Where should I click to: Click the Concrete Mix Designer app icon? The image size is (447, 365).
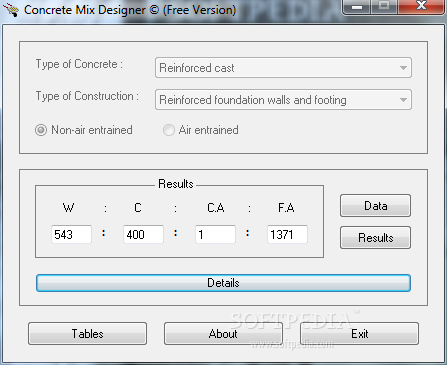pos(12,10)
